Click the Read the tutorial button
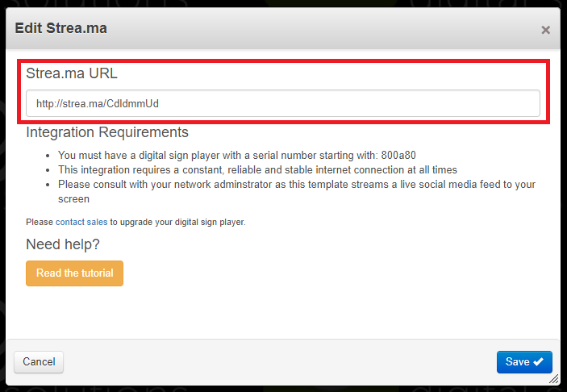The image size is (567, 392). (x=74, y=273)
